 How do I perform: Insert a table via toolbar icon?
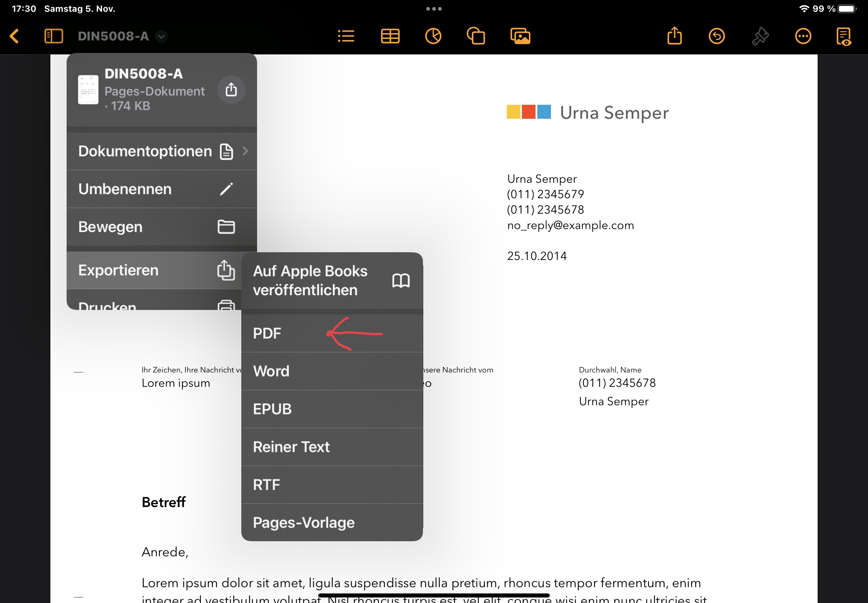[390, 36]
